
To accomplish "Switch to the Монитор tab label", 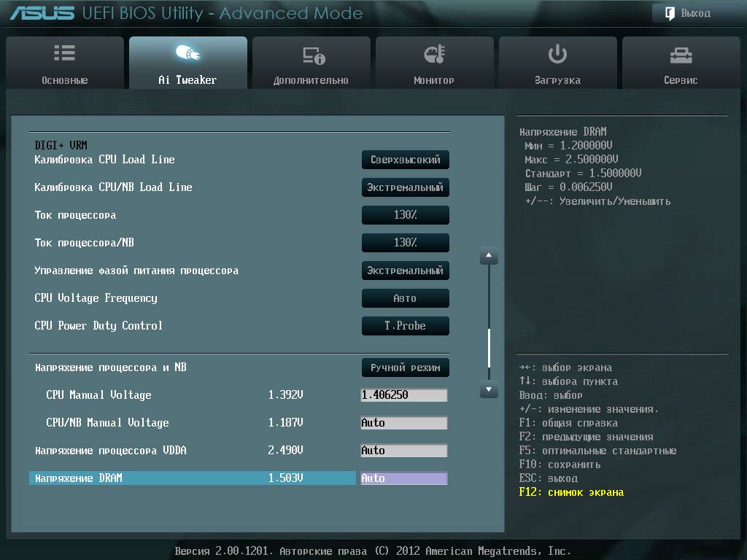I will [434, 80].
